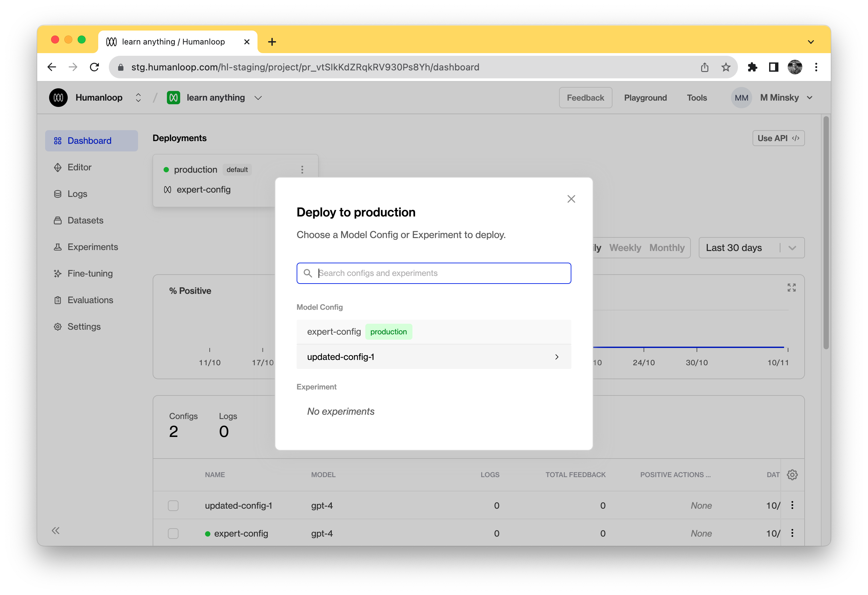
Task: Switch chart grouping to Weekly
Action: point(625,247)
